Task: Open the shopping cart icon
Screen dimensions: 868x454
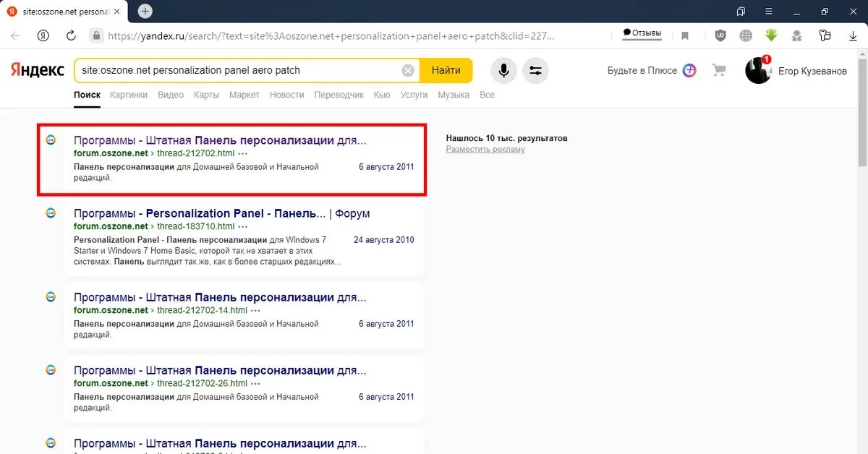Action: click(x=719, y=70)
